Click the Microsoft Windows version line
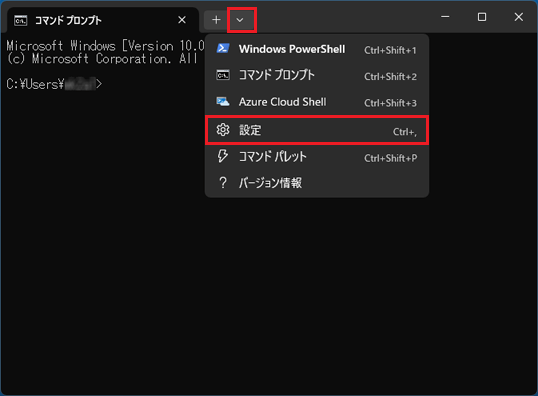 (105, 46)
